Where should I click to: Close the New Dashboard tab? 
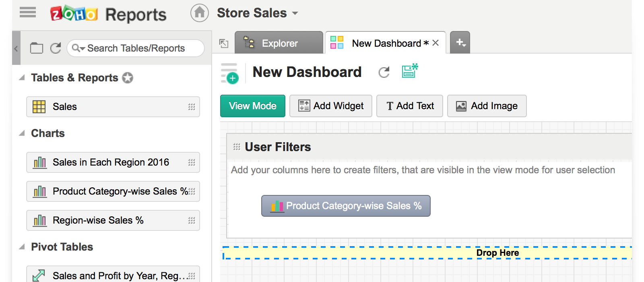pyautogui.click(x=436, y=43)
